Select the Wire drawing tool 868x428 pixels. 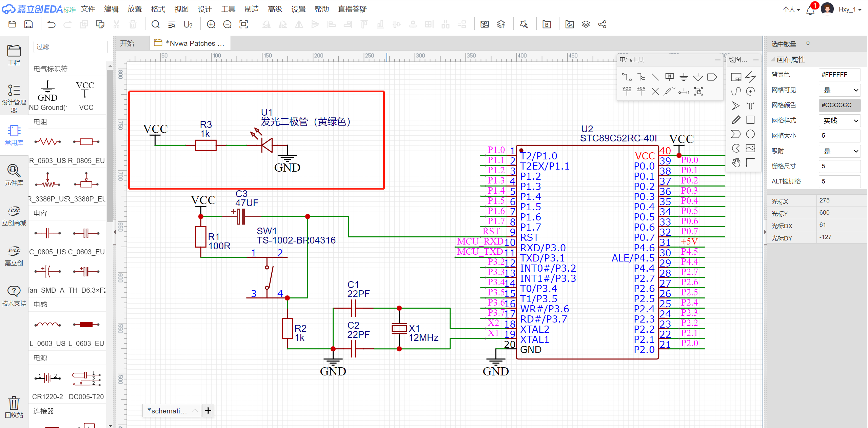(x=627, y=77)
